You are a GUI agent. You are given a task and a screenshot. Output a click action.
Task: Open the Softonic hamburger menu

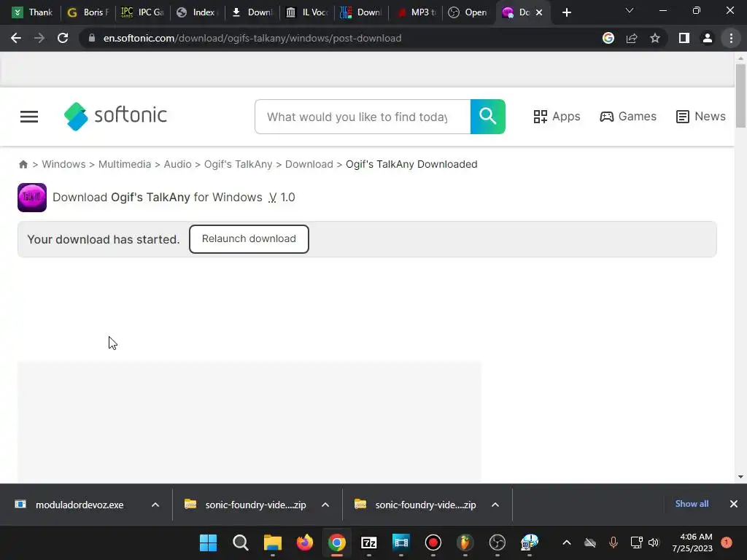(29, 117)
